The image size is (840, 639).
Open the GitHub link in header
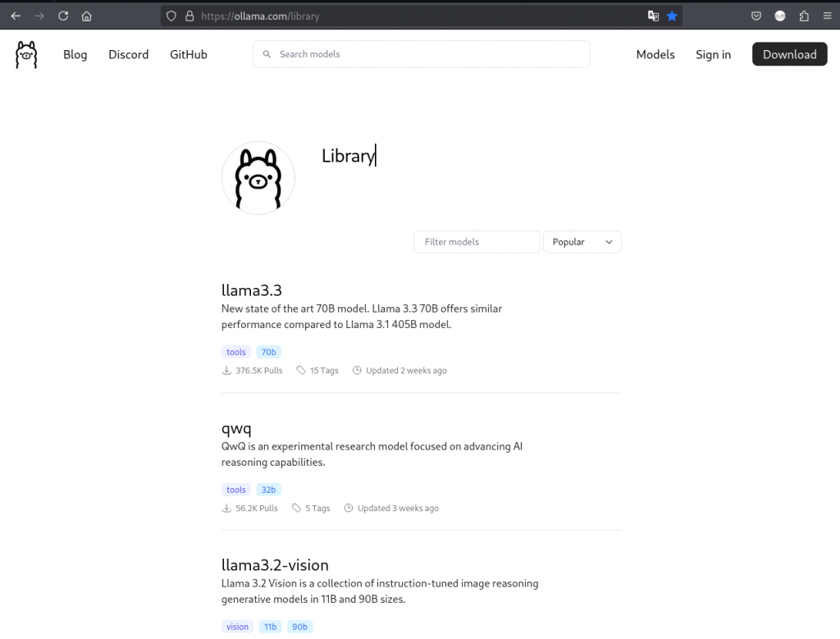(x=189, y=55)
